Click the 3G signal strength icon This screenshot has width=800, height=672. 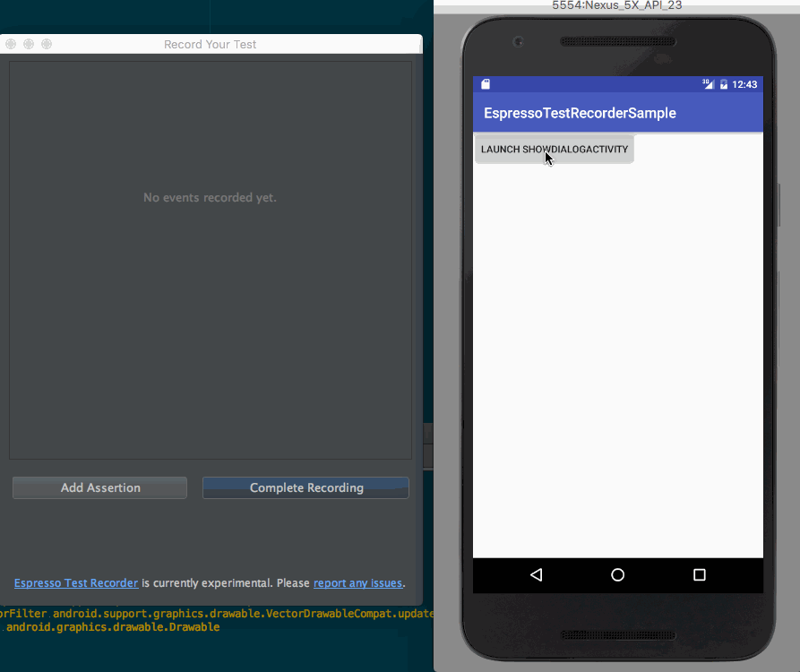708,83
